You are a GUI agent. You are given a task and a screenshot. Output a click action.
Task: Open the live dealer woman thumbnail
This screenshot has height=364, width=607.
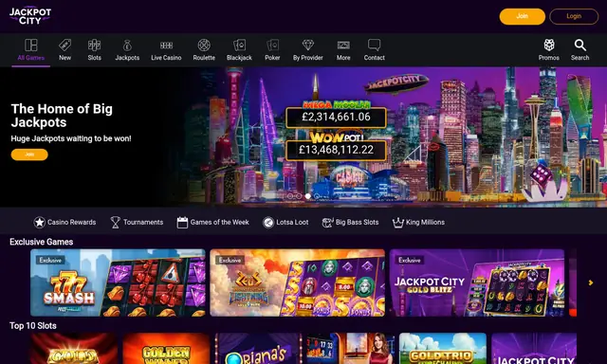pos(350,349)
